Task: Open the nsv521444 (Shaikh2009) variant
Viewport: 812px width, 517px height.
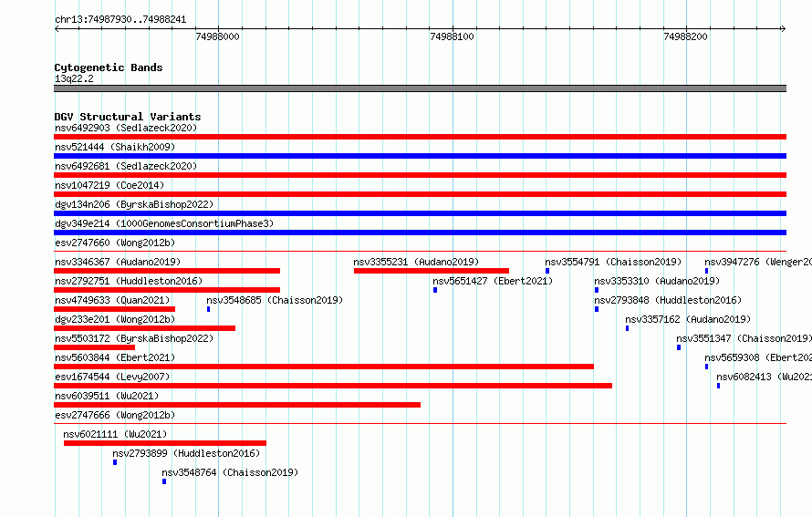Action: point(115,147)
